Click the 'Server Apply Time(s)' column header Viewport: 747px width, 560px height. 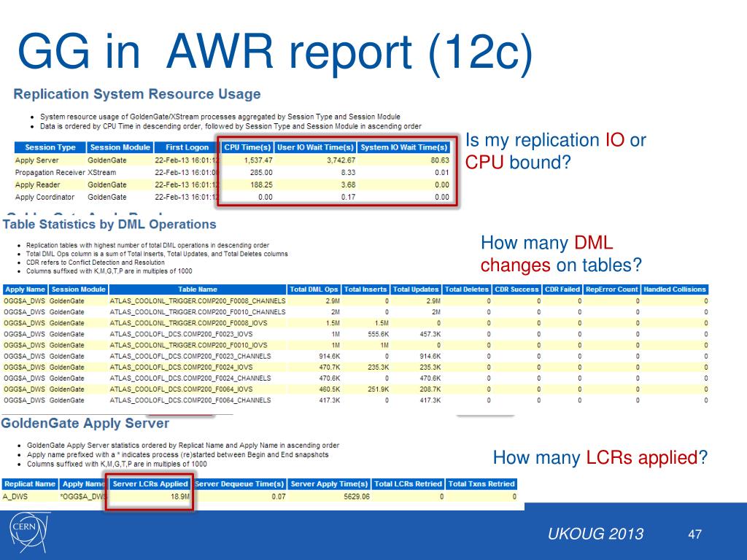point(329,484)
